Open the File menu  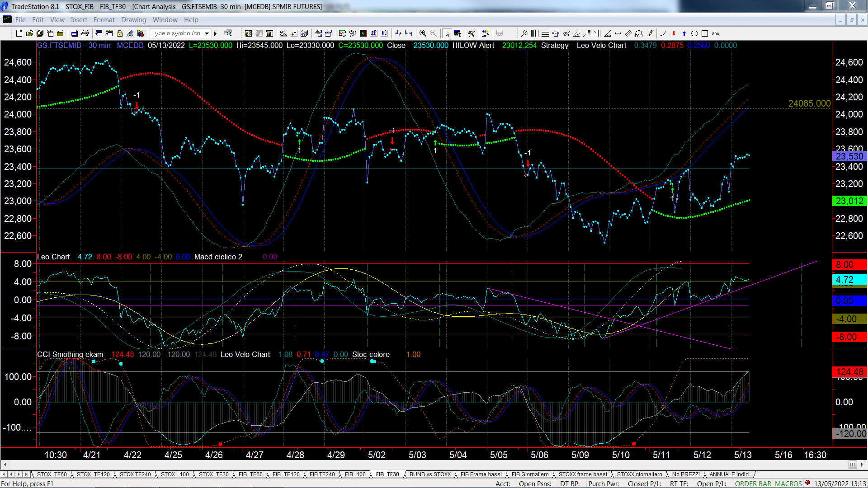pyautogui.click(x=20, y=20)
